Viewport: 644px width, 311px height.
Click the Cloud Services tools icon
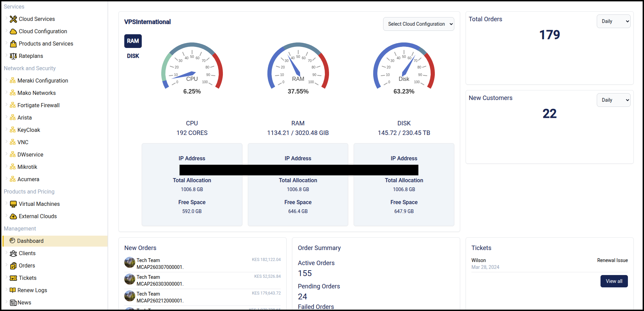point(13,19)
